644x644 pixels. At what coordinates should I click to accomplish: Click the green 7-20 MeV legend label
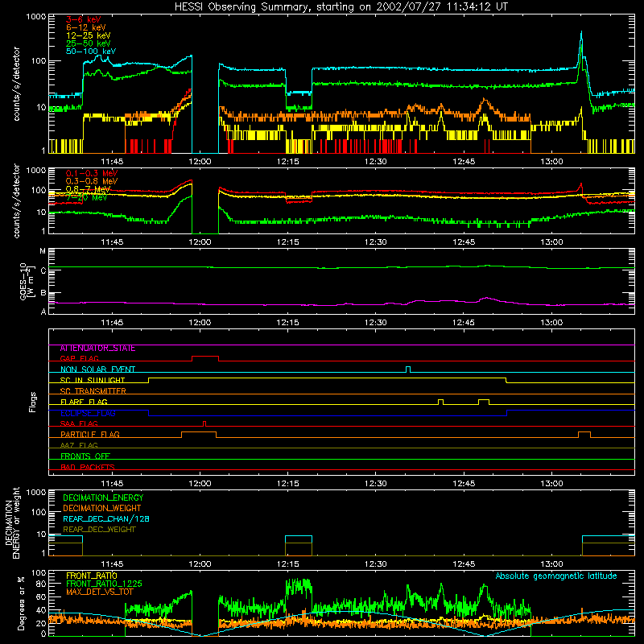[x=86, y=197]
